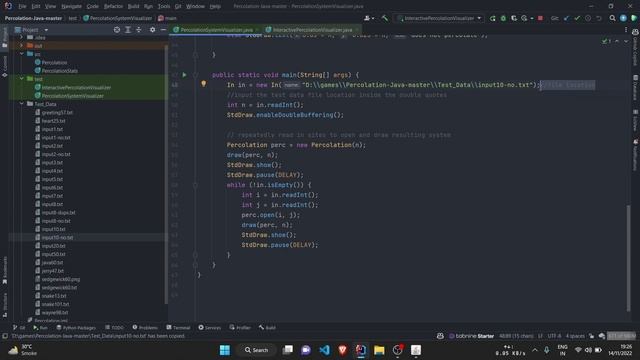Click the Git rollback undo icon

click(x=598, y=18)
